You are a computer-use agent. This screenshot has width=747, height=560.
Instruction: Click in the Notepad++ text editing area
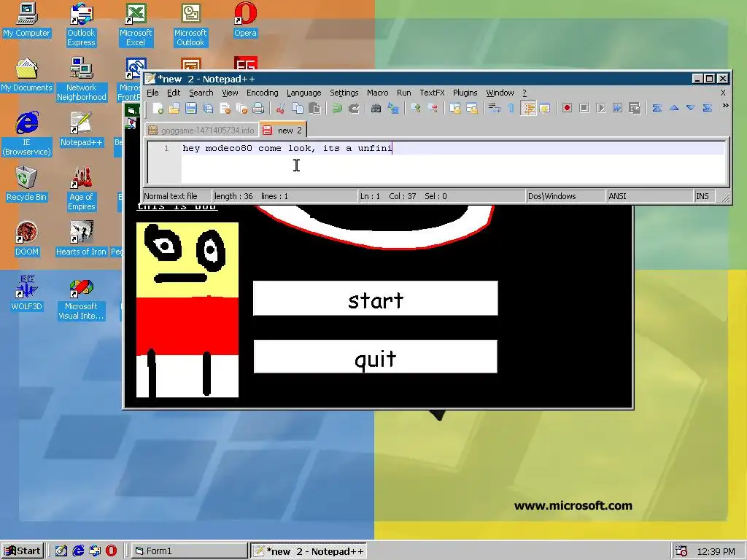pos(452,162)
